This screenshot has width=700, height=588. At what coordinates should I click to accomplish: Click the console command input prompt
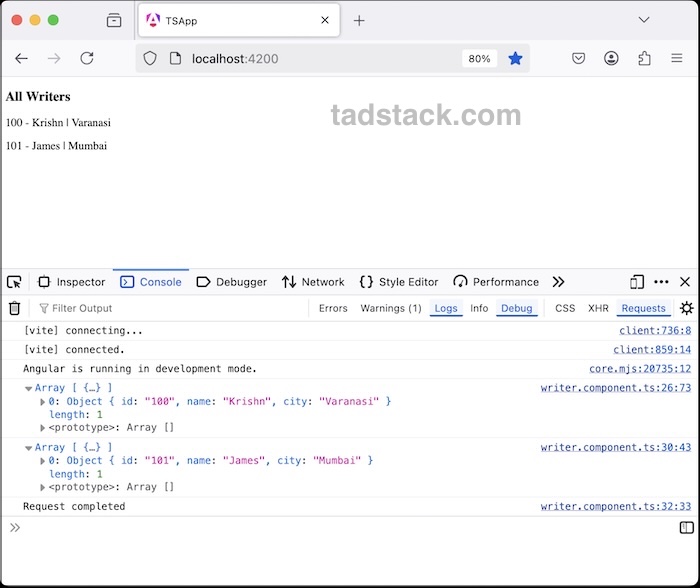tap(348, 528)
